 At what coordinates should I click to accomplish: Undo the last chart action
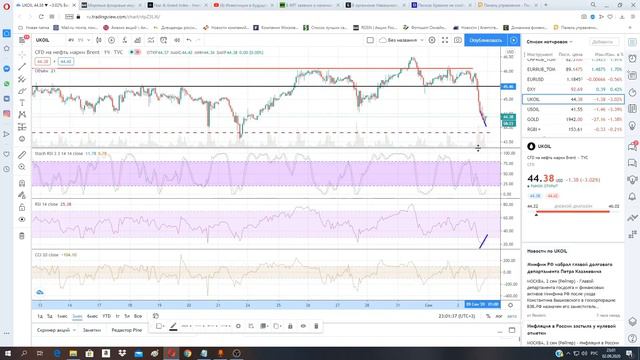(189, 40)
